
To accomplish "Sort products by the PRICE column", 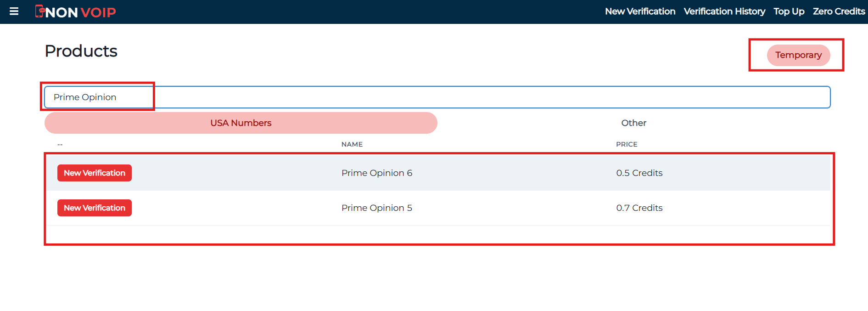I will pos(626,144).
